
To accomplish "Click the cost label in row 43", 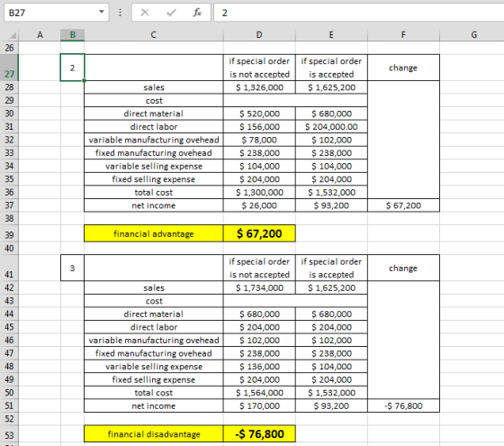I will [154, 301].
